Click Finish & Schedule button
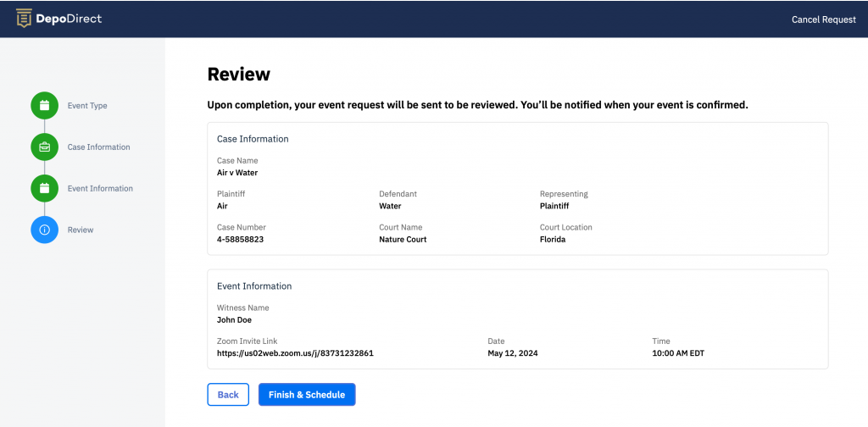The image size is (868, 427). coord(307,394)
